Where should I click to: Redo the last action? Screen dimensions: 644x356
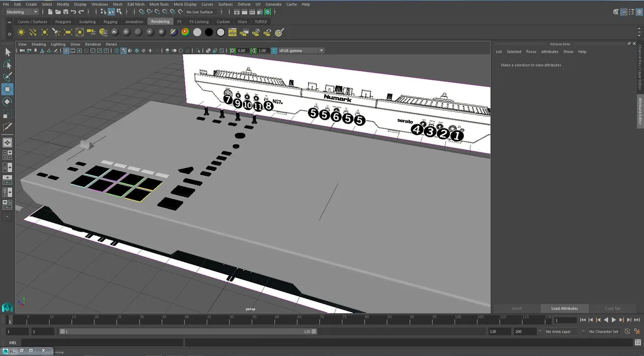[81, 12]
